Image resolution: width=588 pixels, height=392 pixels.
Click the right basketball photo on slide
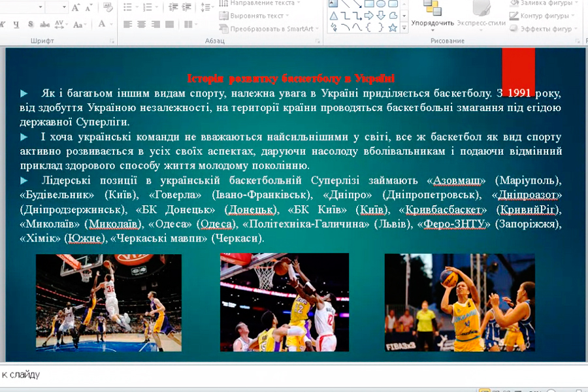460,302
